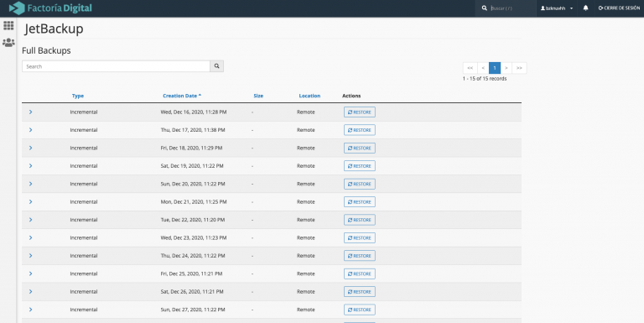Click the JetBackup page title
This screenshot has width=644, height=323.
(x=54, y=29)
